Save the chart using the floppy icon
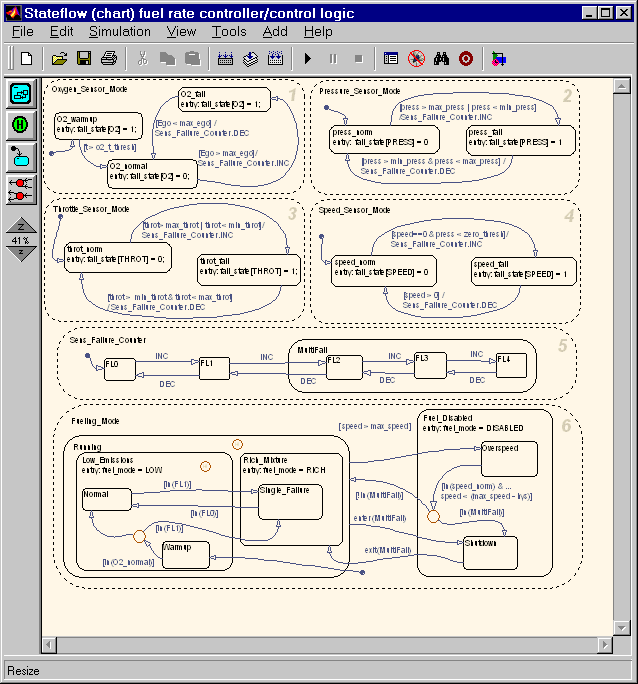This screenshot has height=684, width=638. pos(84,58)
